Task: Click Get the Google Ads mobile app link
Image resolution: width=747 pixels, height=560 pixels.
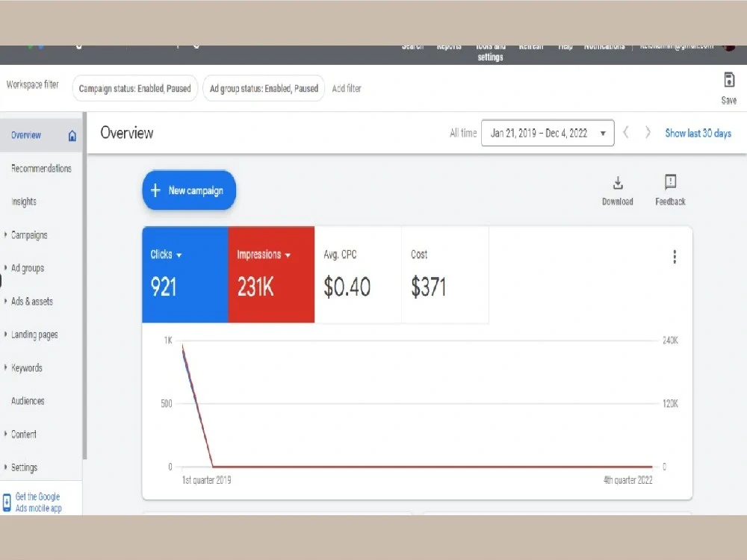Action: pos(38,503)
